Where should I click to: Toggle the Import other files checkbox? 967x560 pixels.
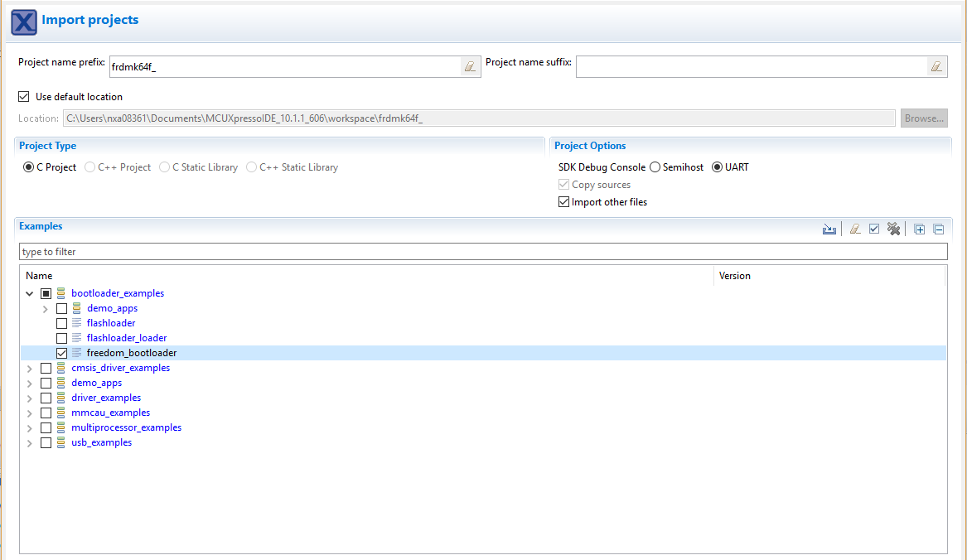point(564,202)
